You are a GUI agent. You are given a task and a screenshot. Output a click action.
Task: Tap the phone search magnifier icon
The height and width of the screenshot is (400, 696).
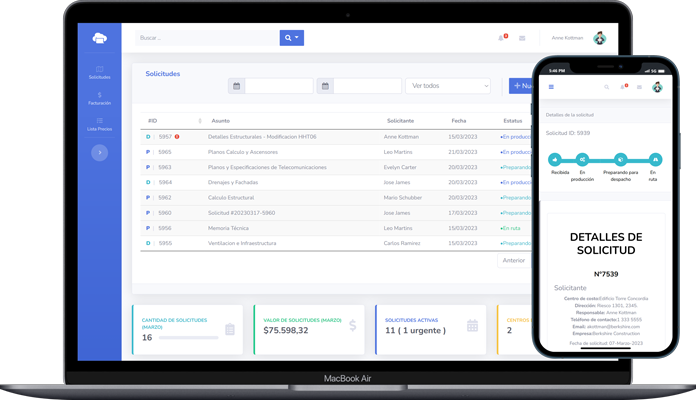(606, 87)
